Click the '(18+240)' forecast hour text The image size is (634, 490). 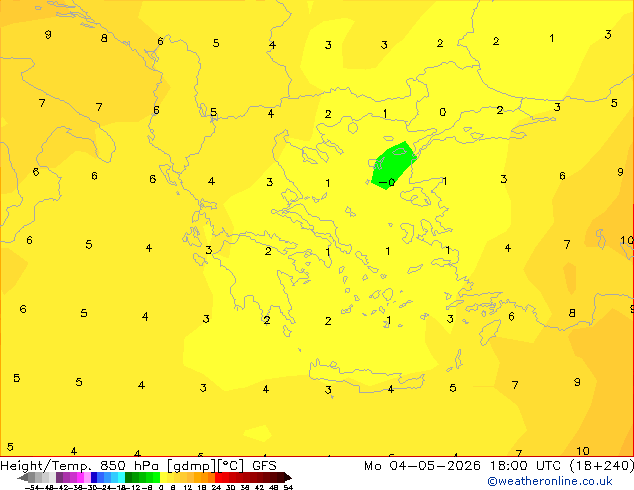point(601,466)
